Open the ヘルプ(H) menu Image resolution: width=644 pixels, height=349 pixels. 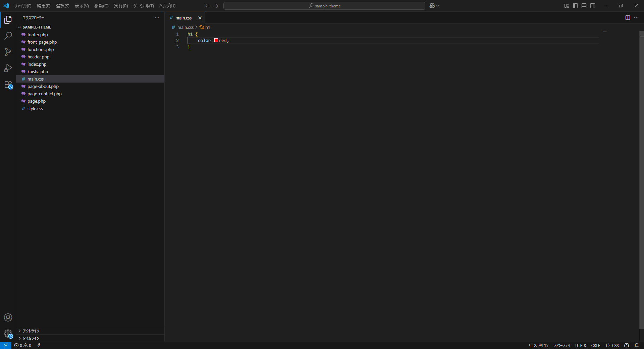(167, 6)
